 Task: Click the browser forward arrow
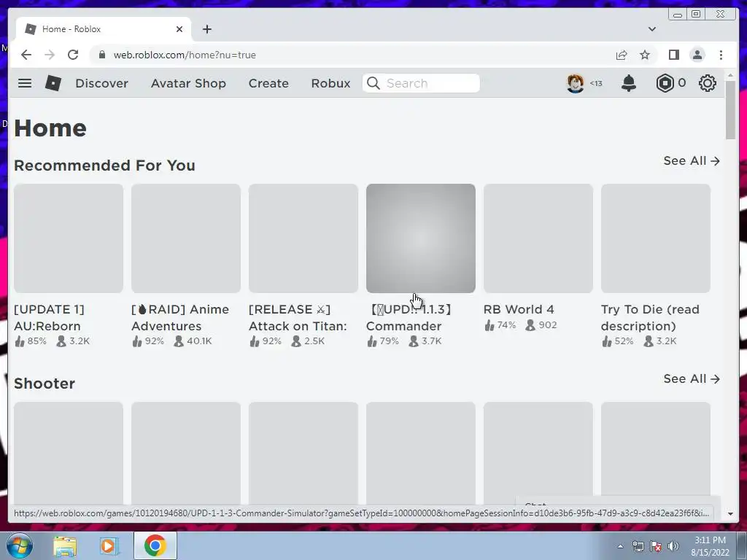click(50, 55)
